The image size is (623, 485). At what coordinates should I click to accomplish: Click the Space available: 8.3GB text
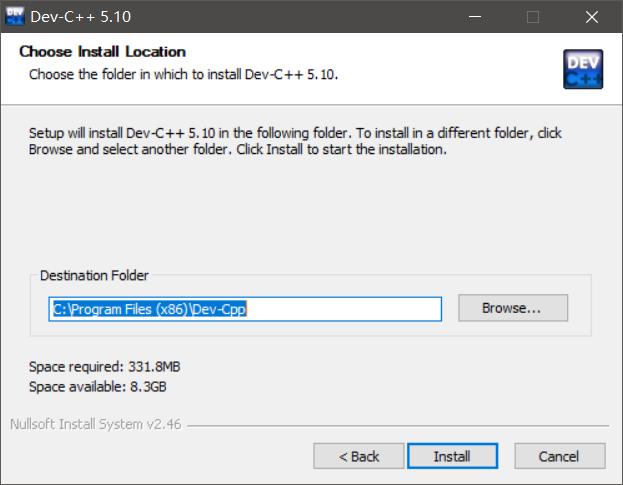point(98,386)
